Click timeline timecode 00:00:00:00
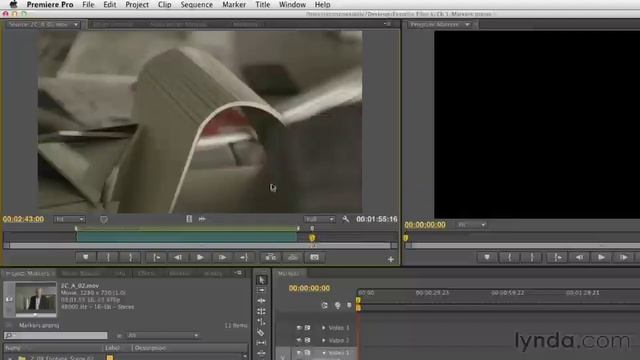This screenshot has width=640, height=360. click(x=309, y=288)
